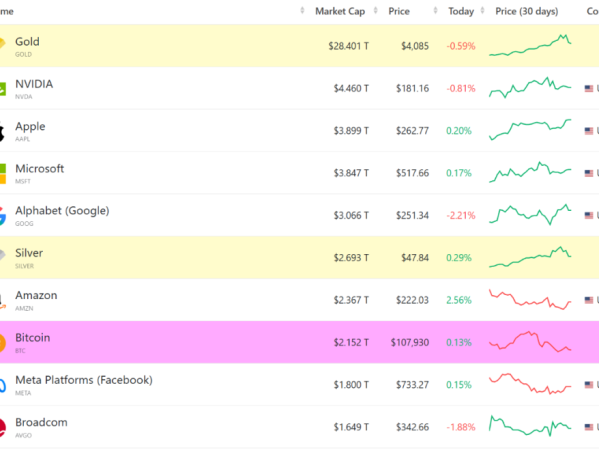Click the Meta Platforms logo icon
The image size is (599, 450).
[3, 386]
